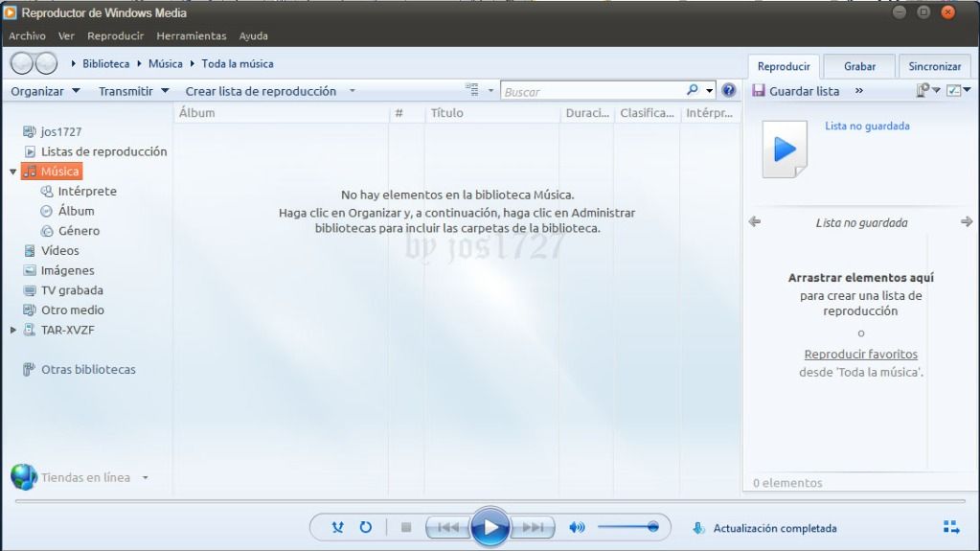Open the Reproducir menu
The image size is (980, 551).
[116, 36]
